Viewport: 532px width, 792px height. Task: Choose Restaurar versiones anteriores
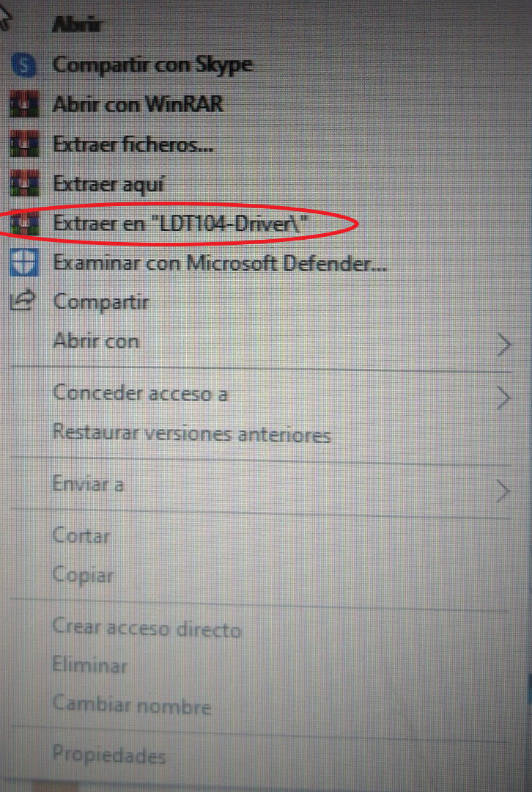pyautogui.click(x=191, y=434)
